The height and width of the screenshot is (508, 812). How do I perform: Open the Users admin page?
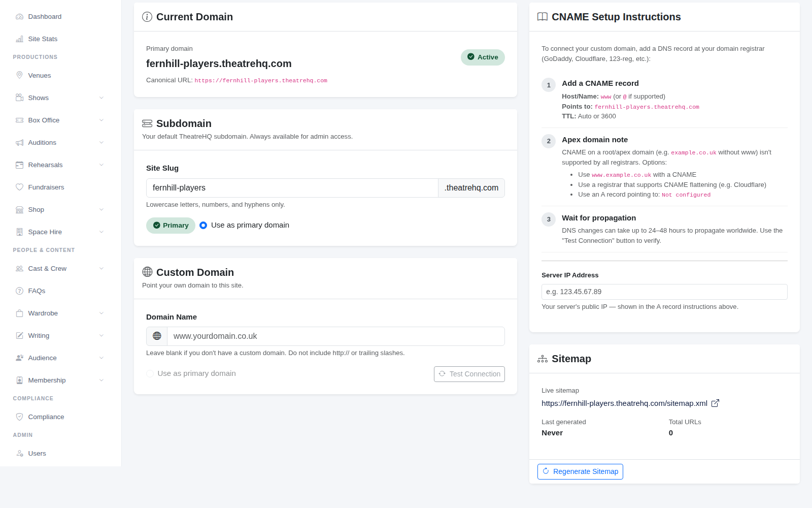pos(61,454)
